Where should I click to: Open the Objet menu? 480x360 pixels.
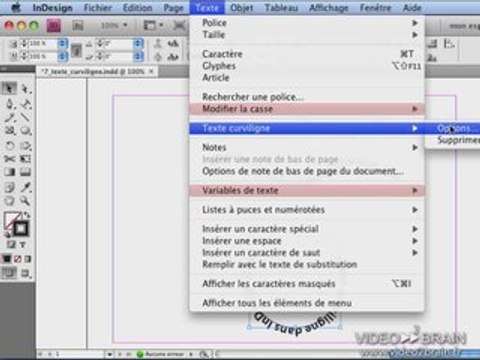241,8
